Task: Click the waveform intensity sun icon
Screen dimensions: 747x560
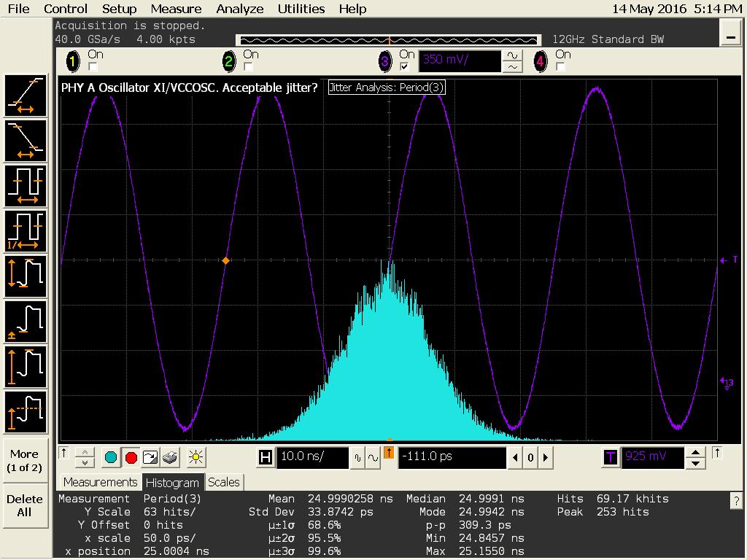Action: point(196,458)
